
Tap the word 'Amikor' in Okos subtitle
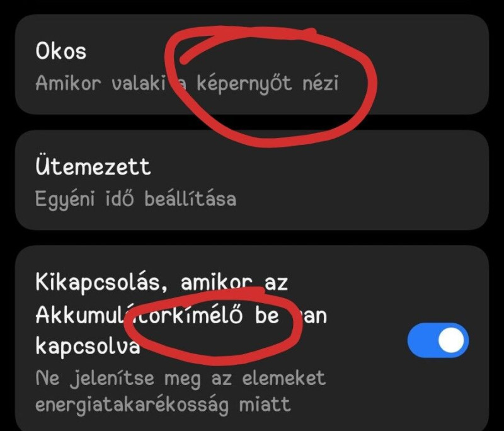(x=68, y=83)
